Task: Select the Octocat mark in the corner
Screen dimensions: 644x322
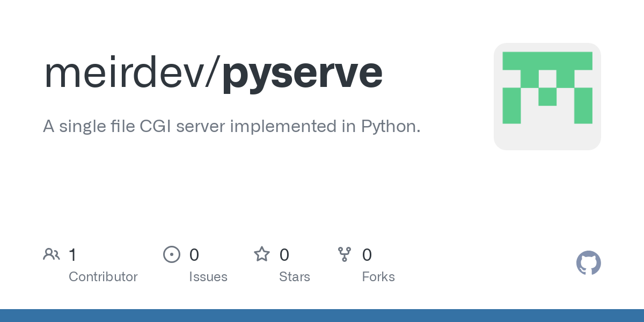Action: [x=588, y=263]
